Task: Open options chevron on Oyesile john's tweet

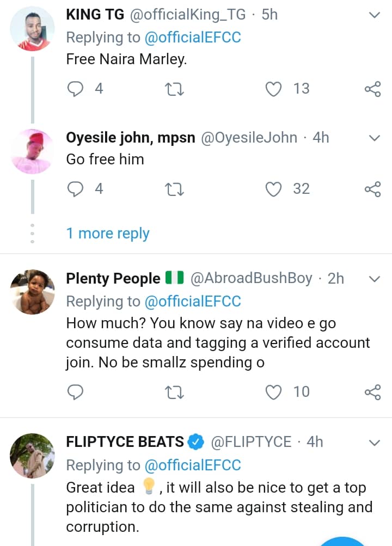Action: tap(374, 138)
